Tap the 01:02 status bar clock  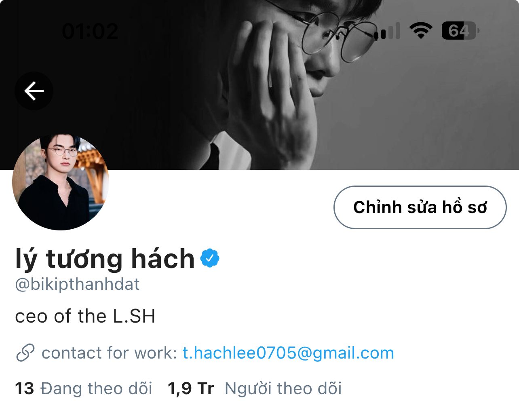point(90,31)
